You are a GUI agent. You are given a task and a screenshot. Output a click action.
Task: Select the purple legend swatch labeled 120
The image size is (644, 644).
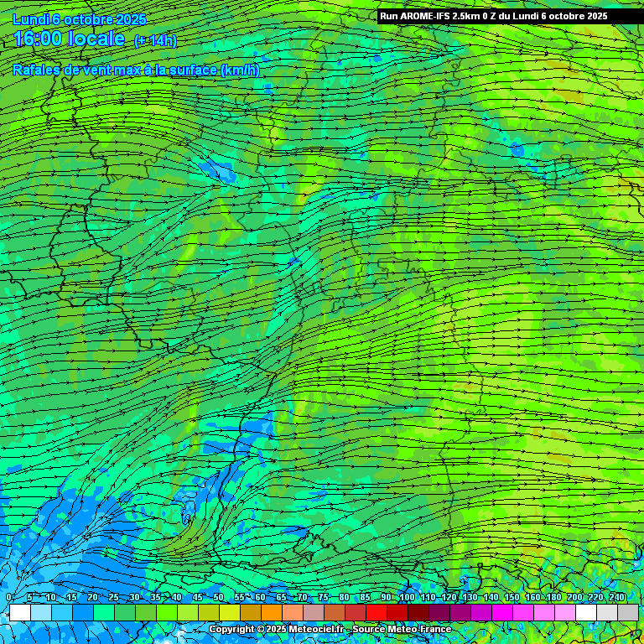[460, 613]
